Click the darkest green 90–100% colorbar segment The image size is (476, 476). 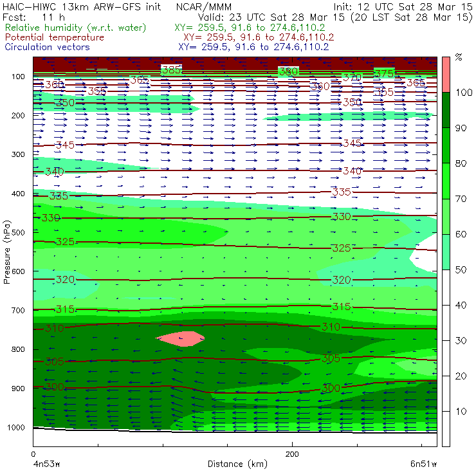[x=446, y=110]
